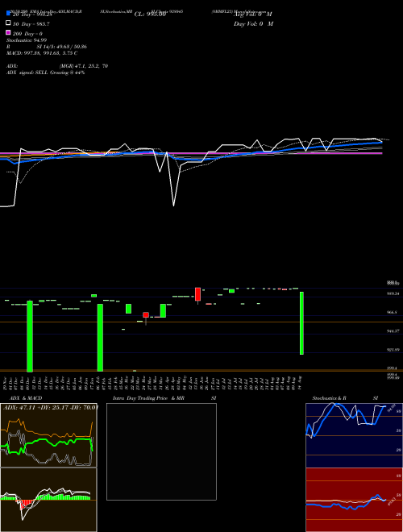Open the MACD histogram panel
This screenshot has width=403, height=532.
(48, 500)
